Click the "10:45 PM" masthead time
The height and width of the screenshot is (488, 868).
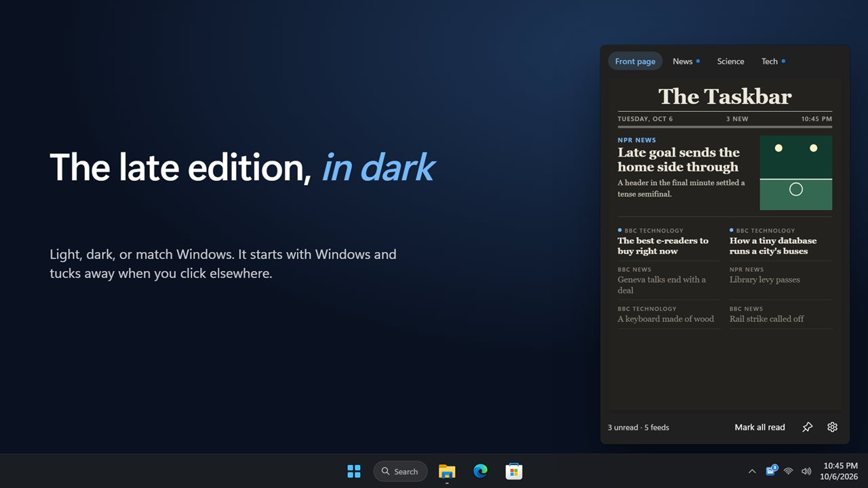point(816,119)
